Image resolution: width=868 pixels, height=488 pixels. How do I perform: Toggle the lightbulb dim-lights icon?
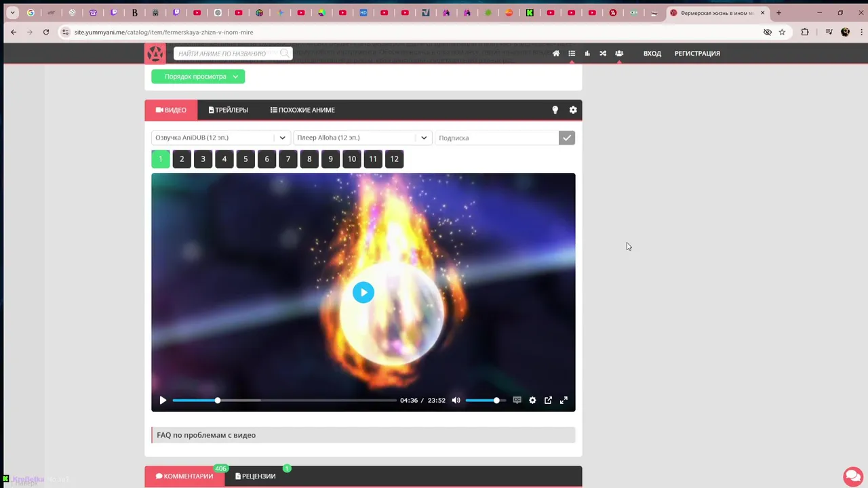555,110
